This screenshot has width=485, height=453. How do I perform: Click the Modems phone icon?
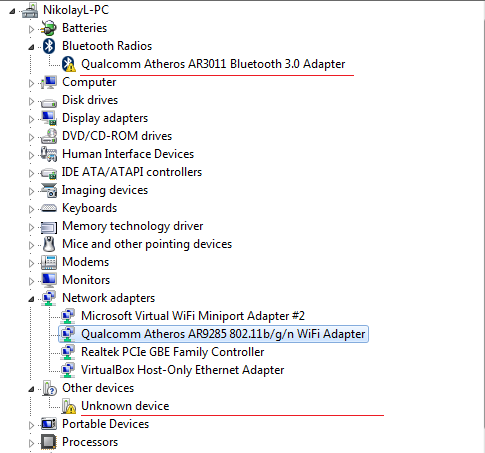point(49,262)
